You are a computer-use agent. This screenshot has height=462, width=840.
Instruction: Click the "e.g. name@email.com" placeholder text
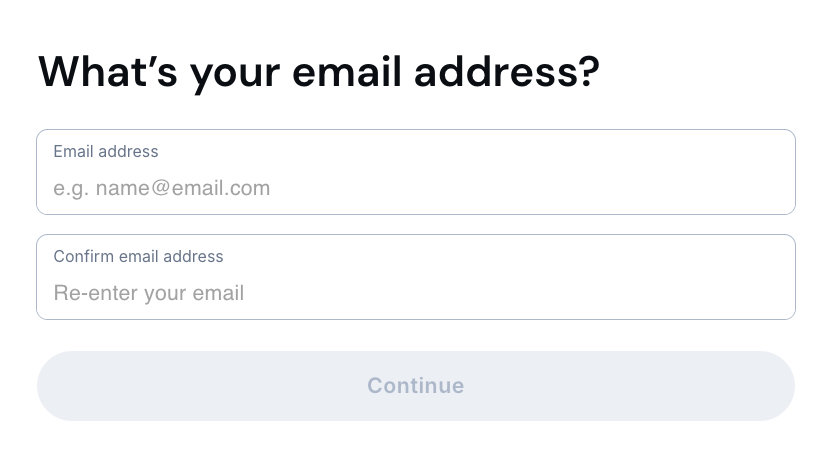tap(162, 188)
